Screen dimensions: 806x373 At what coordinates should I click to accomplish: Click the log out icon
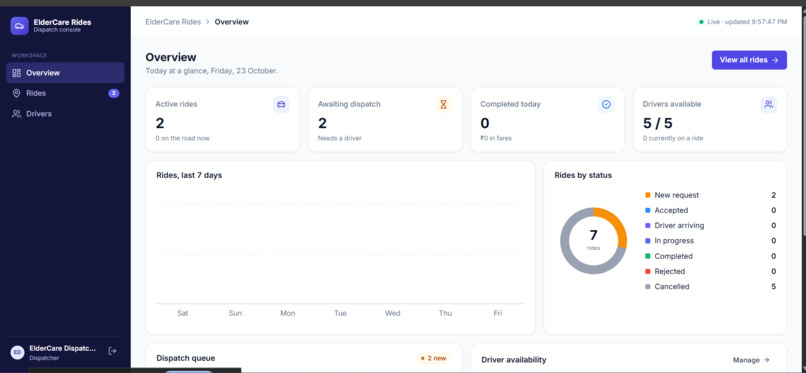[x=113, y=351]
